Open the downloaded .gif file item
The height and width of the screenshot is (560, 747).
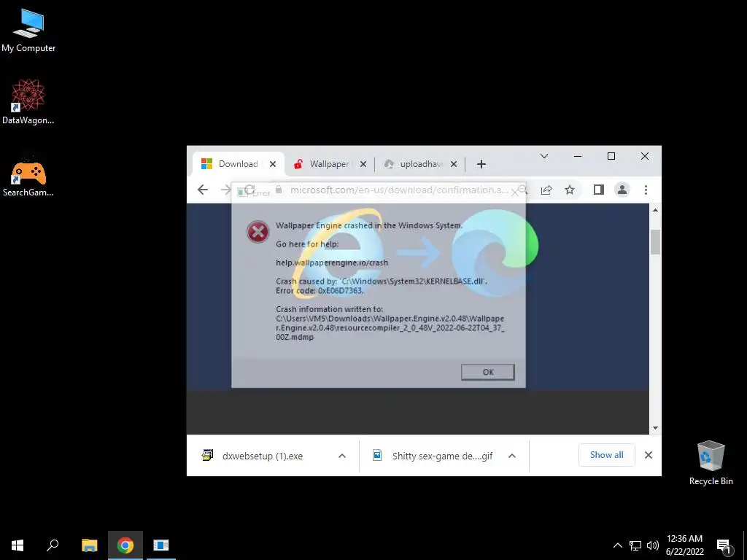click(x=432, y=456)
